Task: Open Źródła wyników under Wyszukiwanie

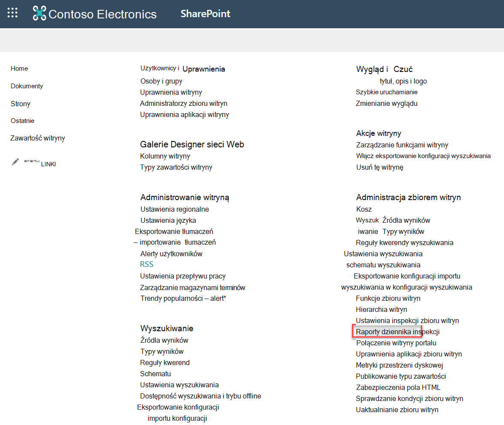Action: pyautogui.click(x=164, y=341)
